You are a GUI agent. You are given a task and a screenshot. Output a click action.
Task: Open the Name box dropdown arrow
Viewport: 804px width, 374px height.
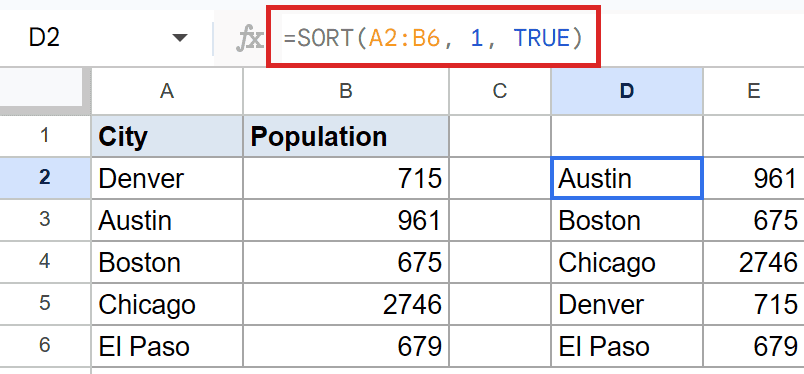[179, 38]
